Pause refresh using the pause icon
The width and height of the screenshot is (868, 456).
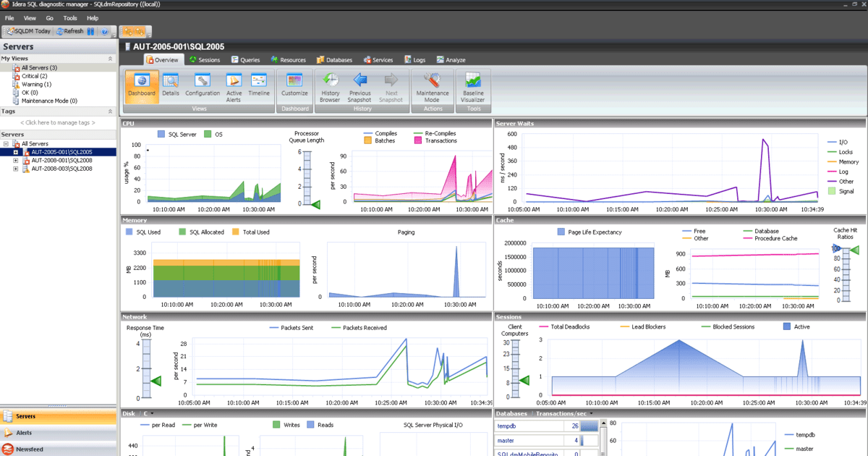[91, 31]
